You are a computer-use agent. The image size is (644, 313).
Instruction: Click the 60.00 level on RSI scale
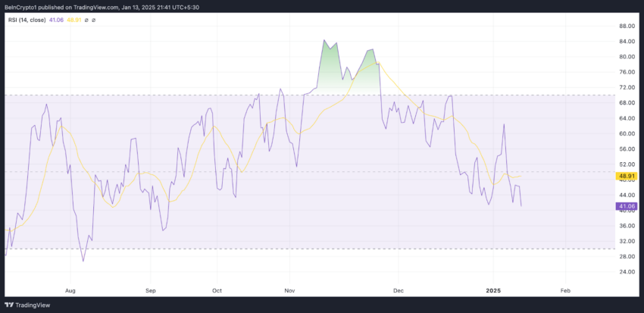point(627,133)
